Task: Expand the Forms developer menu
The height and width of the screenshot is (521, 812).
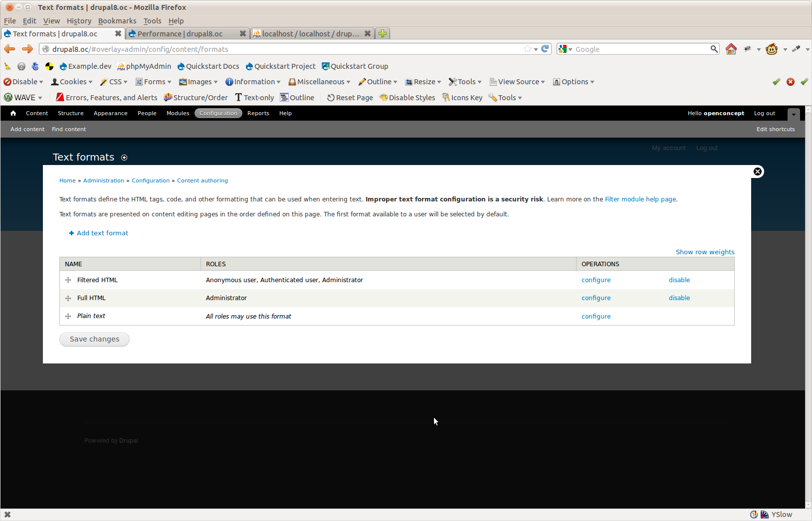Action: point(154,82)
